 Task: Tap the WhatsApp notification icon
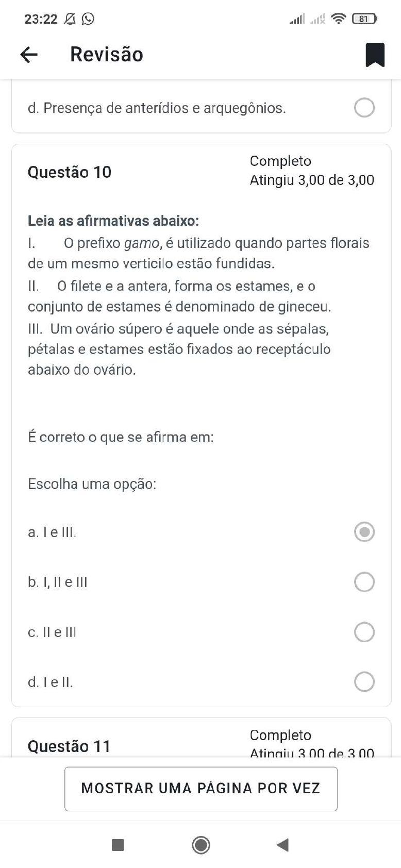[x=88, y=19]
